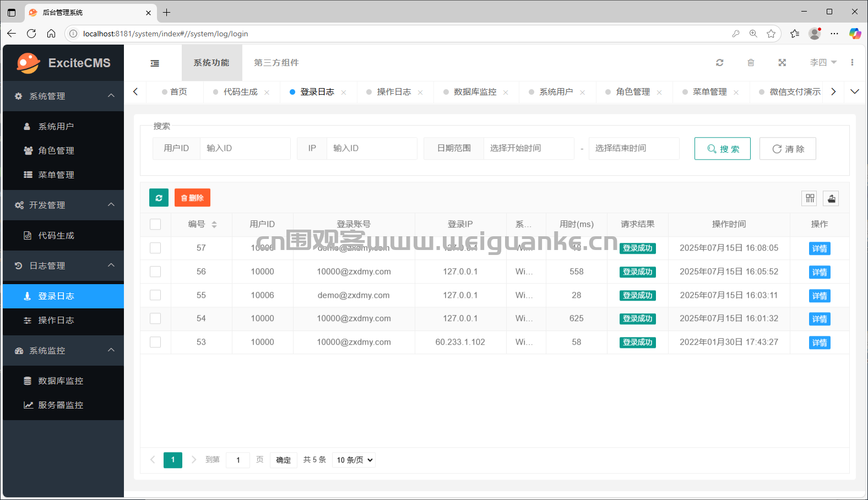Click the browser back arrow
The image size is (868, 500).
click(x=12, y=34)
